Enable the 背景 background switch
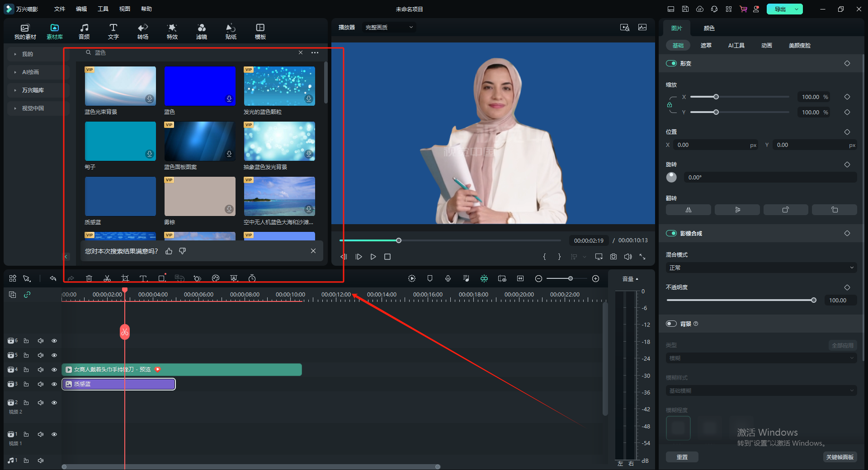 (671, 324)
